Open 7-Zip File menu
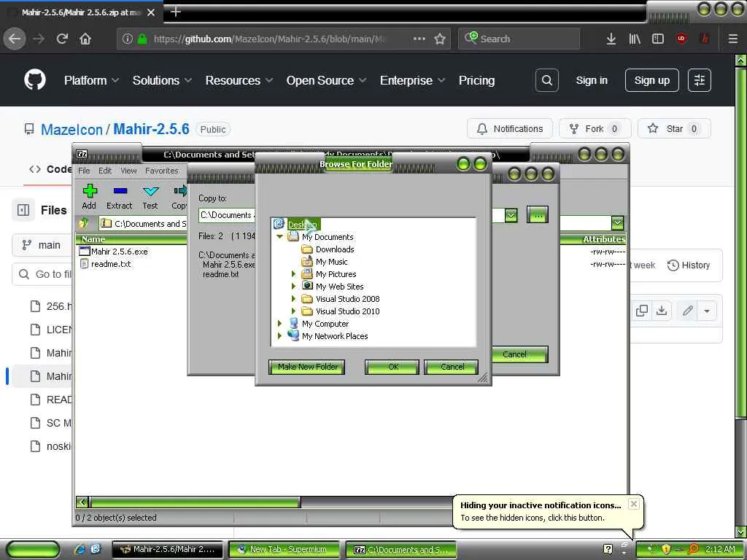The width and height of the screenshot is (747, 560). tap(84, 171)
